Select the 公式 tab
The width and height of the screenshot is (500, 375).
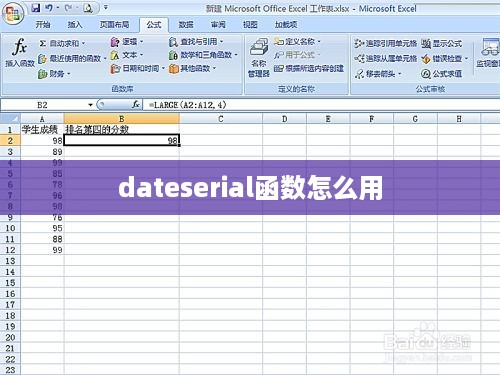154,25
